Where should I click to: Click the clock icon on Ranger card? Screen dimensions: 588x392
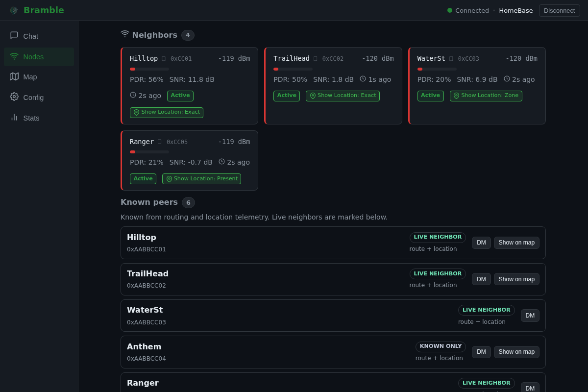(x=221, y=162)
